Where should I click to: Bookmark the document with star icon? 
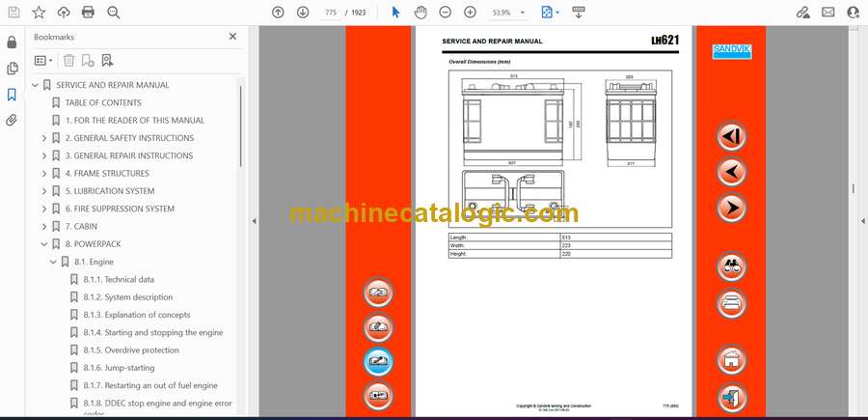39,13
